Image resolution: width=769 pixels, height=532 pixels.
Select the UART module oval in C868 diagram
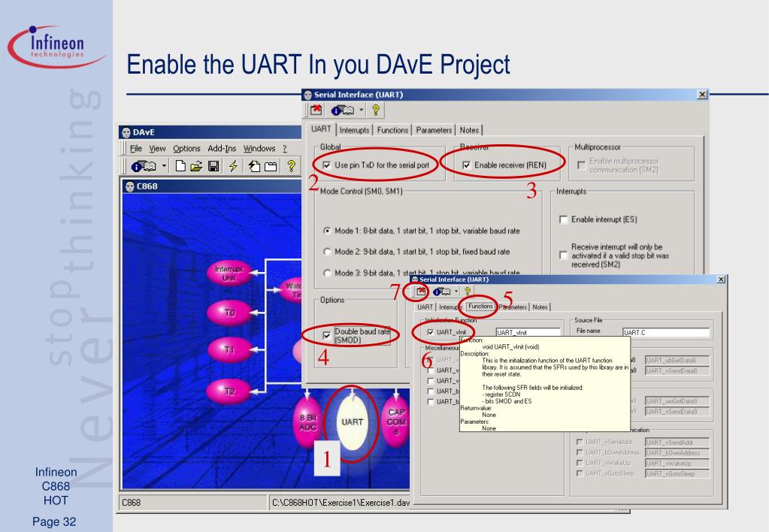(x=352, y=422)
